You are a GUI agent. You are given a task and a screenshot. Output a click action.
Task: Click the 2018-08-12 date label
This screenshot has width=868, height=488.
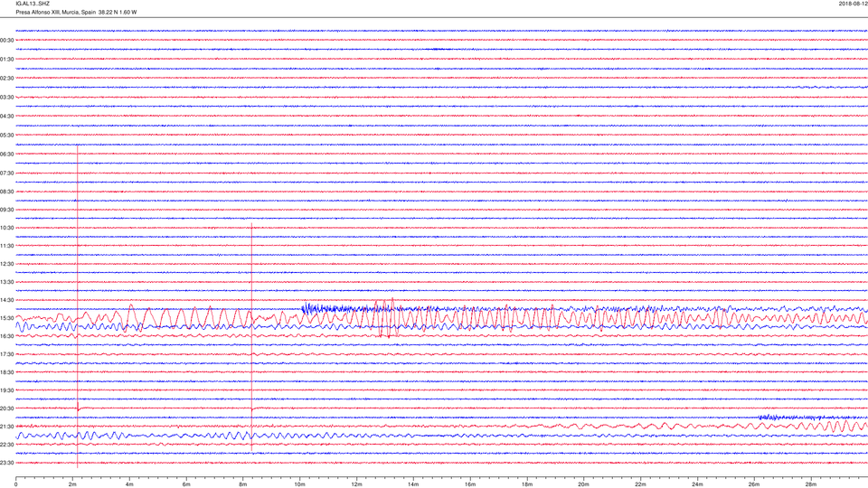pos(853,4)
